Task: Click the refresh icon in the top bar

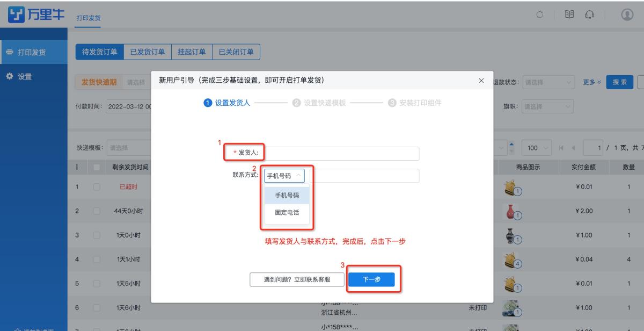Action: [539, 15]
